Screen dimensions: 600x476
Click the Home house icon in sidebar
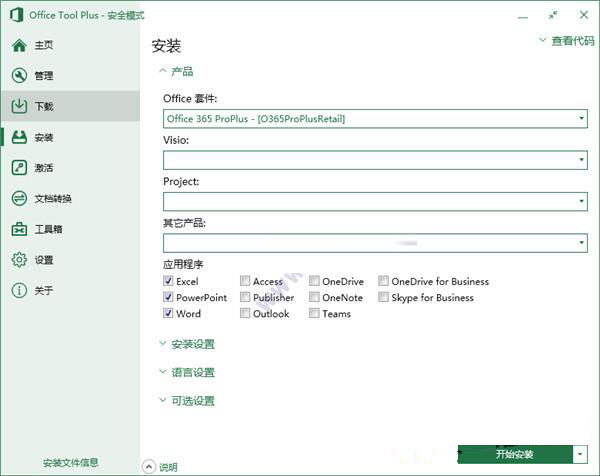[x=19, y=45]
